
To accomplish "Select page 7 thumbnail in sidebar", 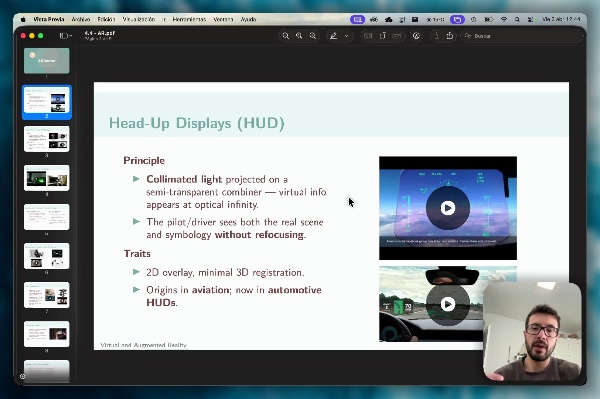I will (47, 295).
